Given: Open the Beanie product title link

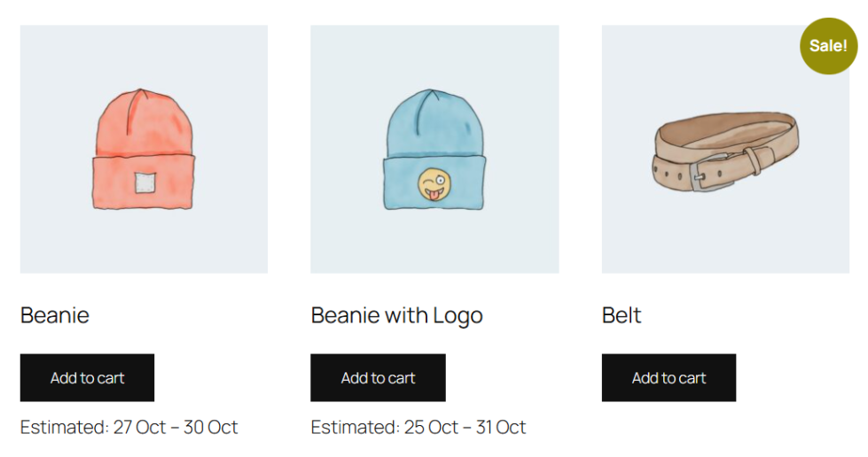Looking at the screenshot, I should (55, 315).
